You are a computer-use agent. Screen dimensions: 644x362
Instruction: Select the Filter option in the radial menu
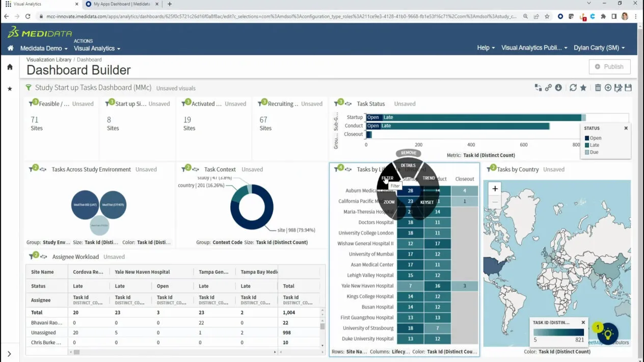coord(388,178)
